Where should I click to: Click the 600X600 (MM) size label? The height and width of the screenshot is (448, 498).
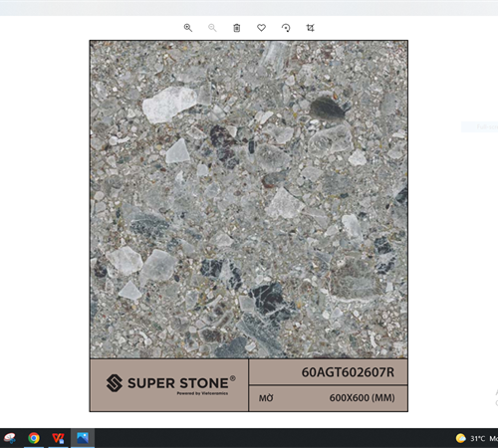coord(362,397)
